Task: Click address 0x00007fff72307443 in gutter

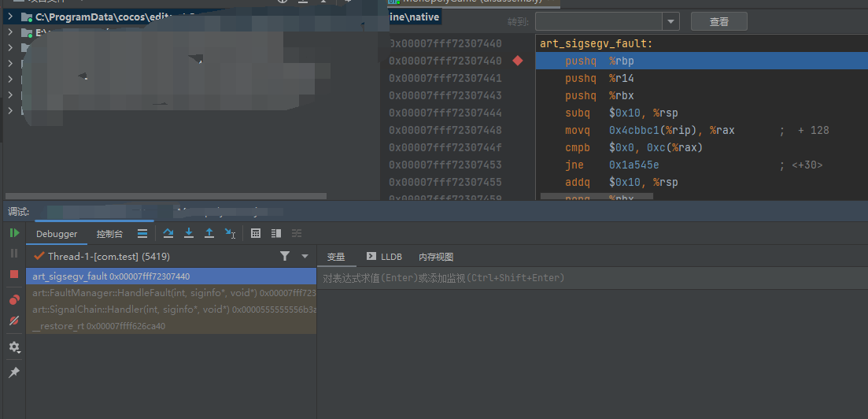Action: [445, 95]
